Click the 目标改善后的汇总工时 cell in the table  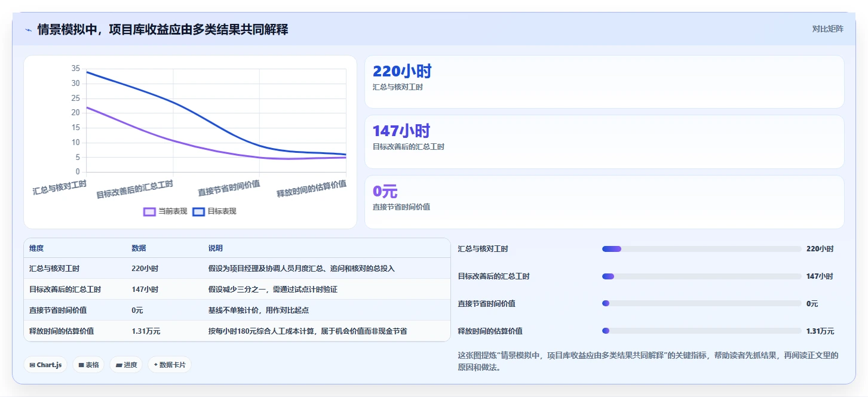[65, 290]
